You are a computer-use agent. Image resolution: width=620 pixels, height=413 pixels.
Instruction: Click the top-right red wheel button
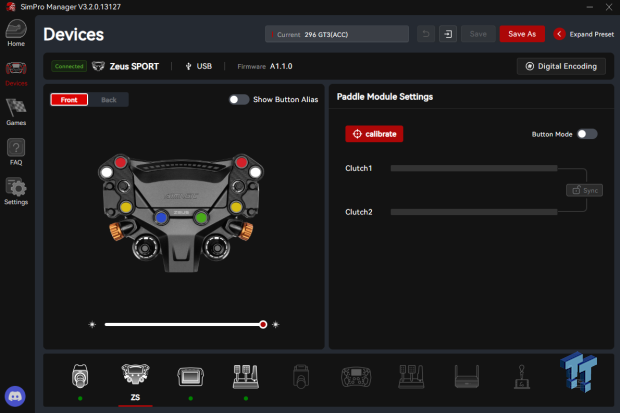tap(241, 162)
